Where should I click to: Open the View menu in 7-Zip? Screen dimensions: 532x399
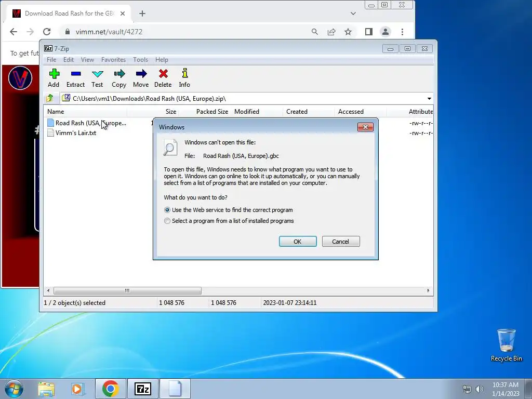[87, 60]
